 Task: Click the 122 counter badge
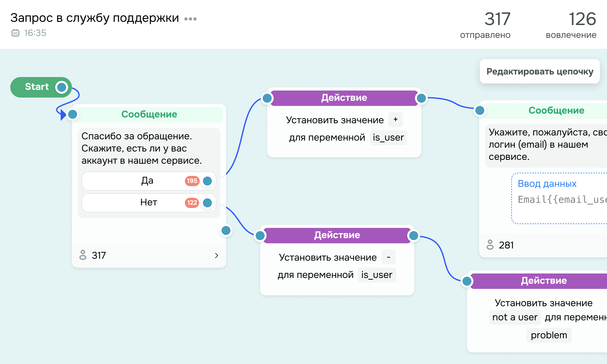click(192, 203)
